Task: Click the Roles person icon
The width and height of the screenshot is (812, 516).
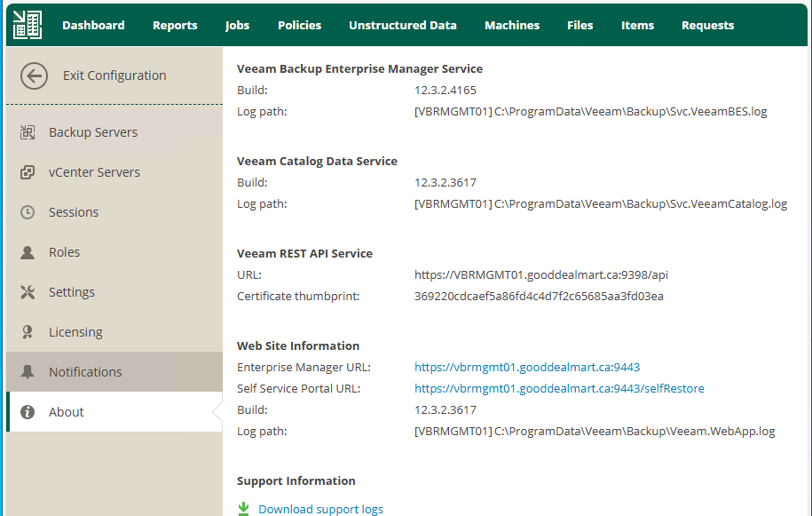Action: click(28, 252)
